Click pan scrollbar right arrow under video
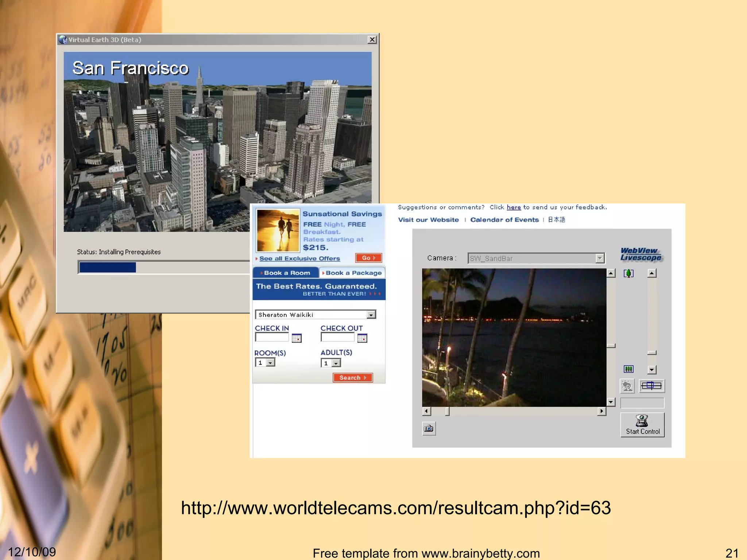This screenshot has width=747, height=560. pos(601,411)
